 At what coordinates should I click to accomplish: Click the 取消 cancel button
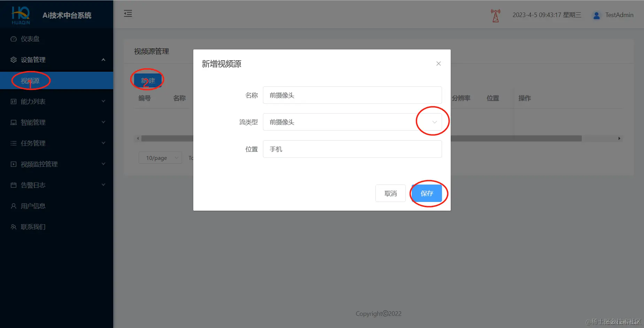click(390, 193)
